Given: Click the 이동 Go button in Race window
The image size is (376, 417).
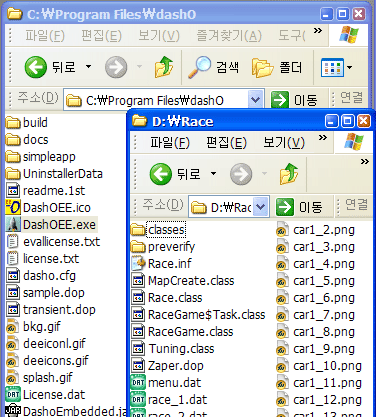Looking at the screenshot, I should click(x=299, y=207).
